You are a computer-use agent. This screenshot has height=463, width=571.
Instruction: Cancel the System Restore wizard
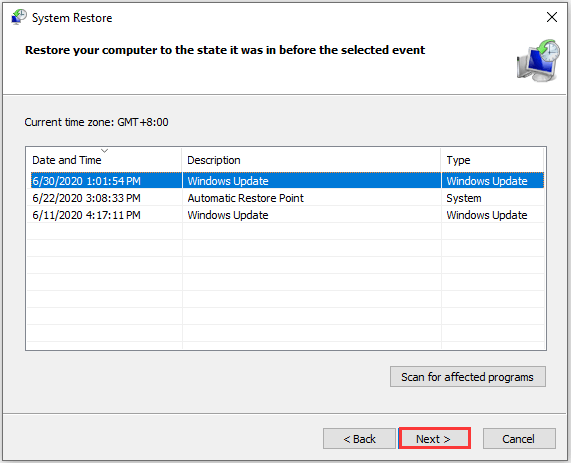coord(519,438)
